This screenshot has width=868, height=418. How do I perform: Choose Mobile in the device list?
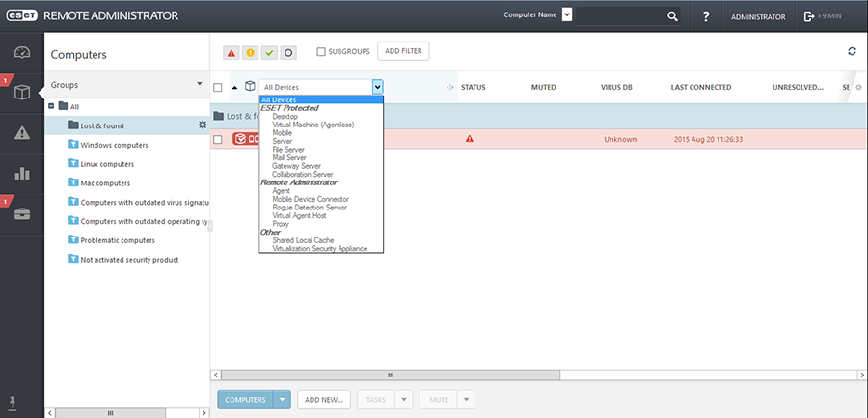[283, 133]
